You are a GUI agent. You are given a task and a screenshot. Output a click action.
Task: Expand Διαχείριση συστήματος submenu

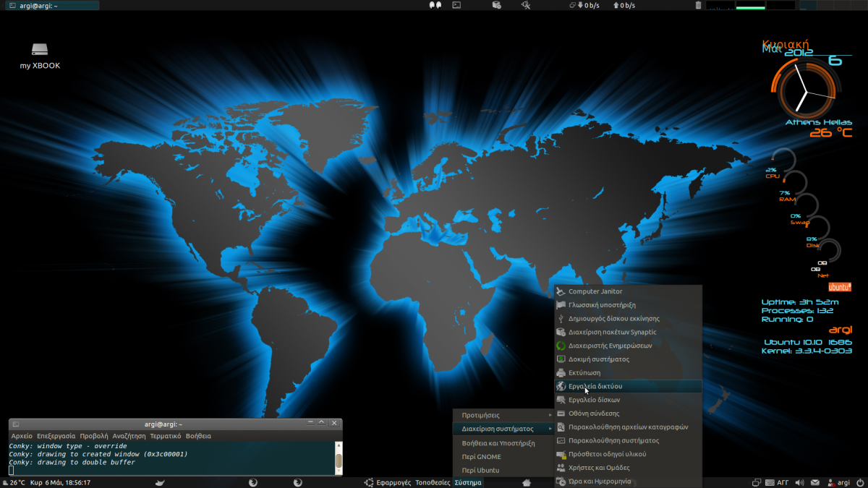pyautogui.click(x=503, y=429)
